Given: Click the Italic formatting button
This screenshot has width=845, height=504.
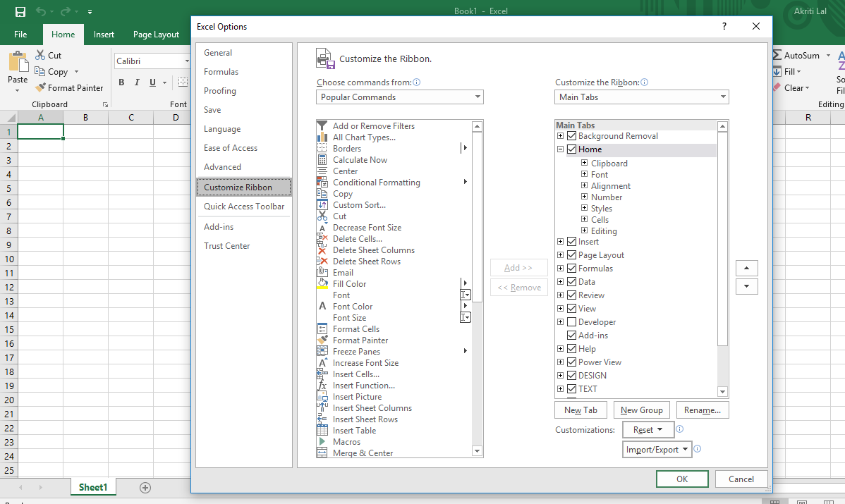Looking at the screenshot, I should (137, 82).
